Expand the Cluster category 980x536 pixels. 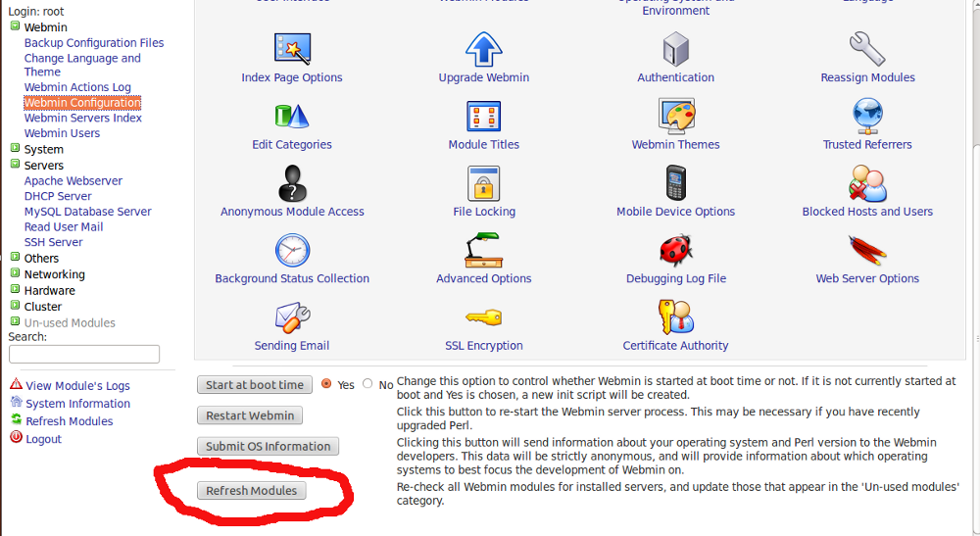click(x=15, y=306)
